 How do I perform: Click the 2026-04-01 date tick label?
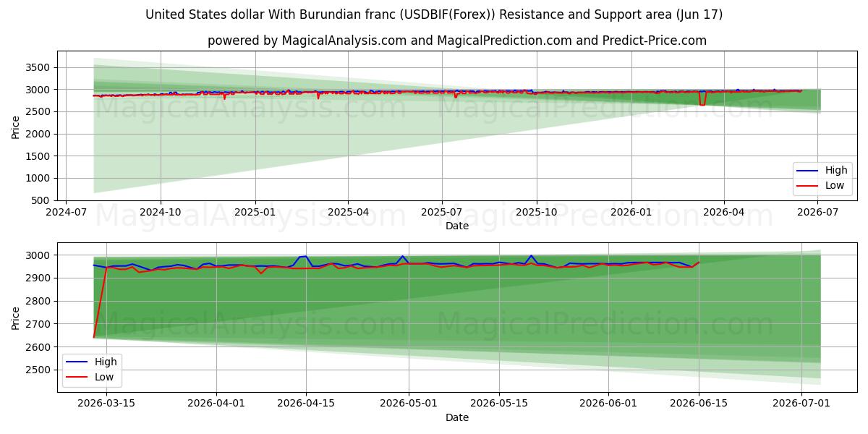tap(216, 404)
